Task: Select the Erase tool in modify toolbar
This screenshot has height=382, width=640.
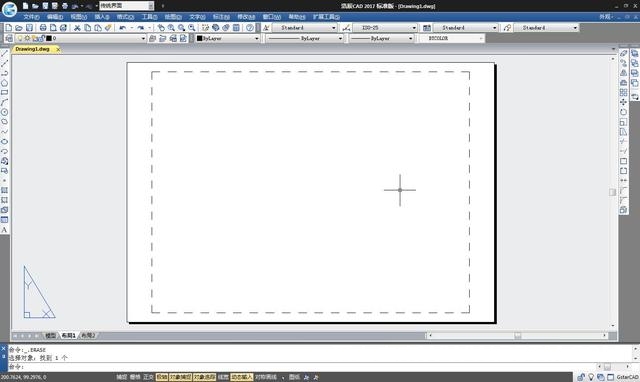Action: (x=623, y=53)
